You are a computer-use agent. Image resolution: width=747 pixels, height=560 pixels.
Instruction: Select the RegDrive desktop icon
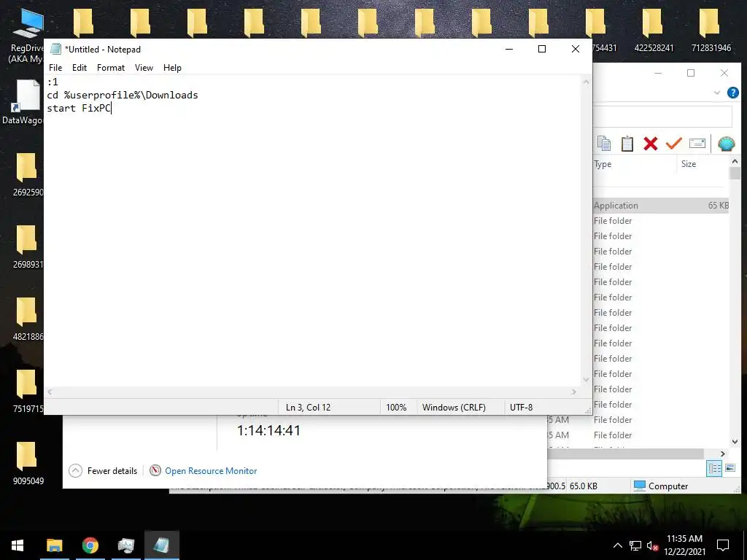pyautogui.click(x=27, y=36)
